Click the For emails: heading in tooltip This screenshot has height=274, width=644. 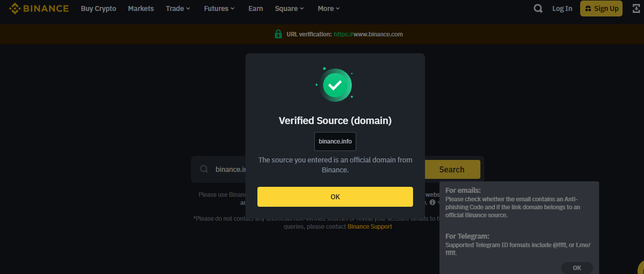tap(463, 190)
